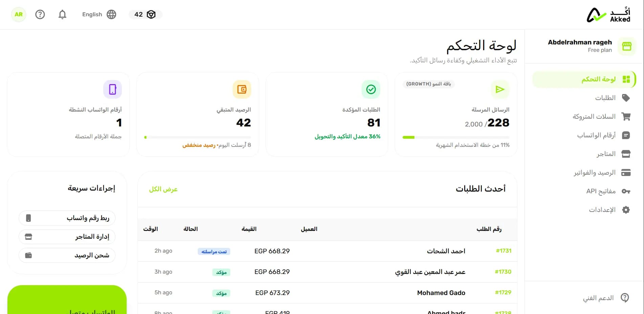644x314 pixels.
Task: Click the phone icon in ربط رقم واتساب button
Action: (28, 218)
